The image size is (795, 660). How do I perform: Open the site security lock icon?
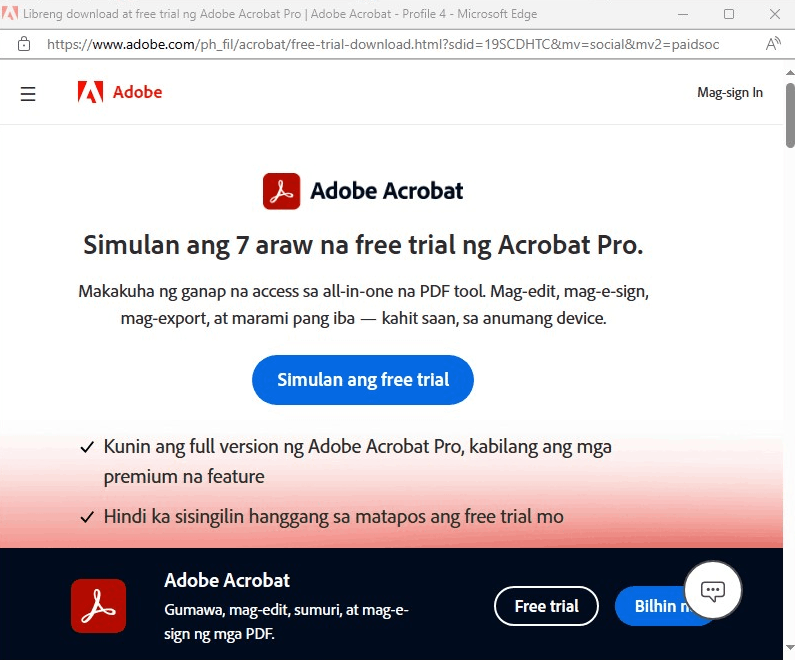(24, 44)
